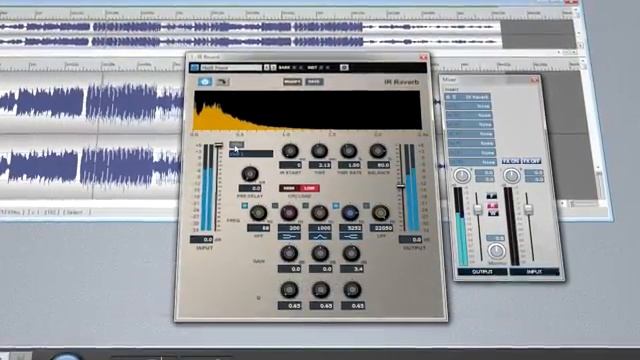Open the third insert slot labeled None
The height and width of the screenshot is (360, 640).
[x=469, y=116]
